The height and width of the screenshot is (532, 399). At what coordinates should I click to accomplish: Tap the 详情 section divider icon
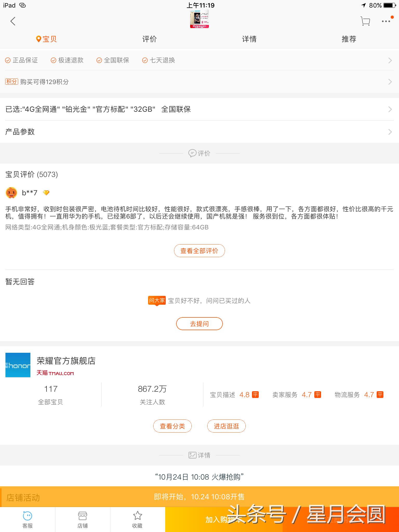click(x=192, y=455)
